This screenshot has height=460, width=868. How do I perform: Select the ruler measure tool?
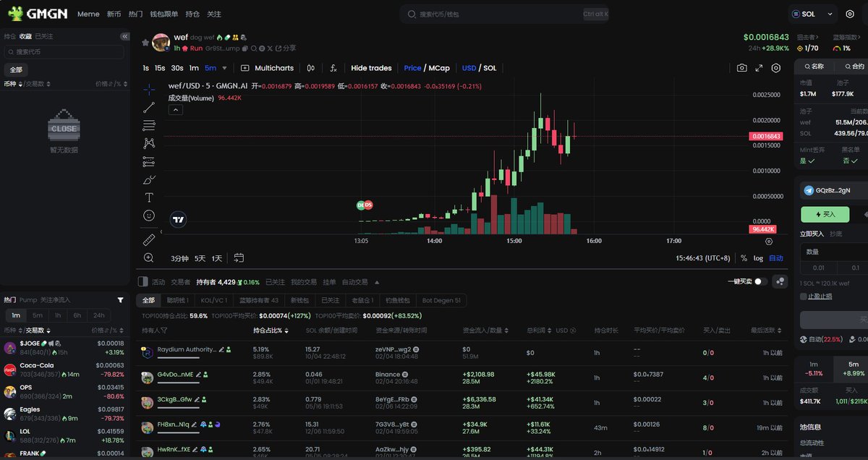tap(149, 239)
